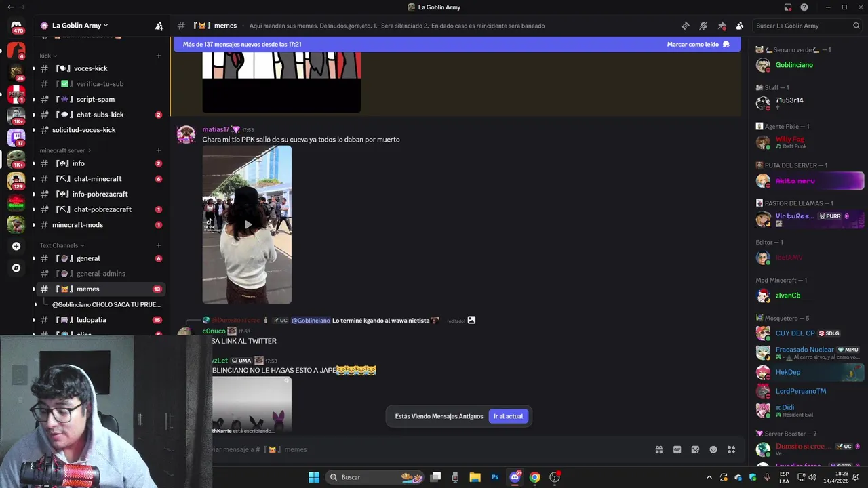868x488 pixels.
Task: Open c0nuco username in chat
Action: click(x=214, y=331)
